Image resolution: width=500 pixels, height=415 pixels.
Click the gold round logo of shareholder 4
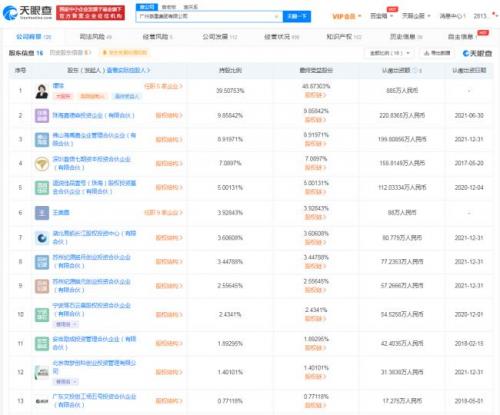[42, 164]
